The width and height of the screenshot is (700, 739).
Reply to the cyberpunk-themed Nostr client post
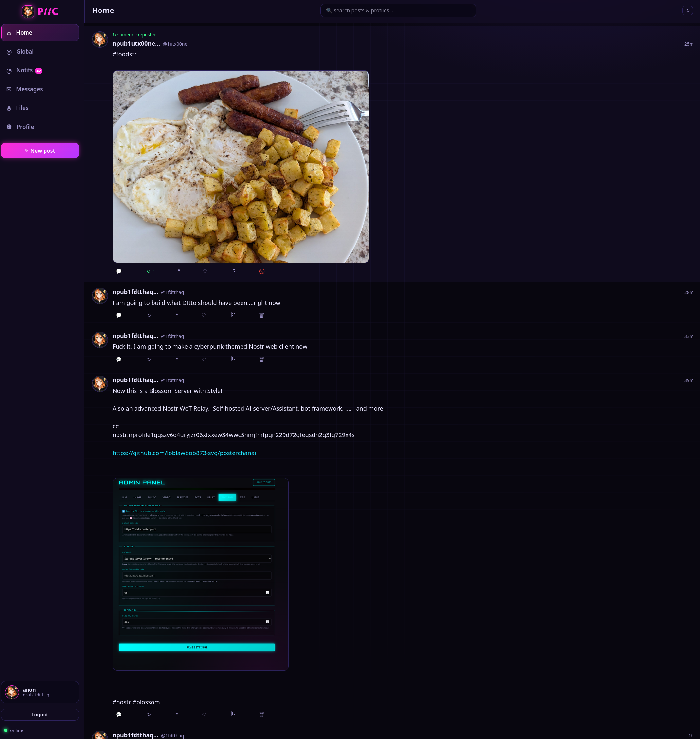pyautogui.click(x=119, y=359)
